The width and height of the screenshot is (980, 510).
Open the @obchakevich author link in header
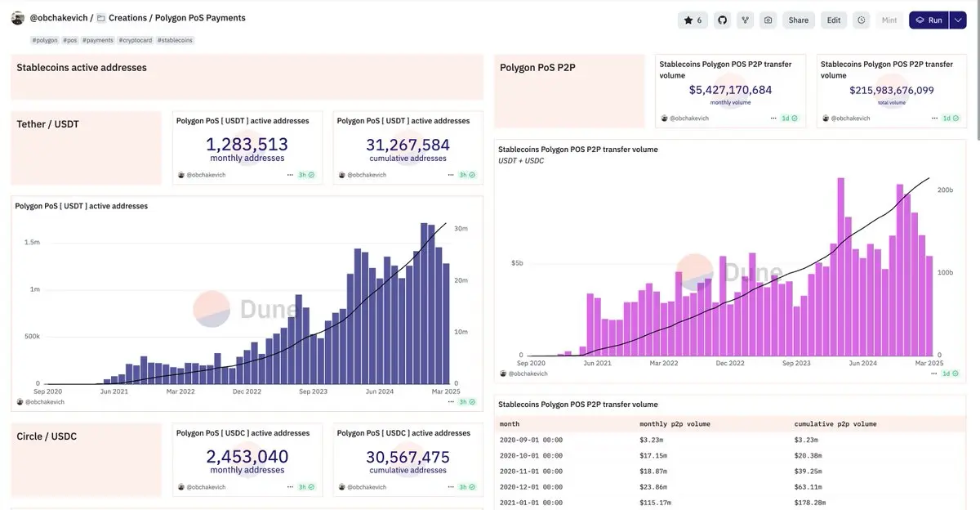59,18
